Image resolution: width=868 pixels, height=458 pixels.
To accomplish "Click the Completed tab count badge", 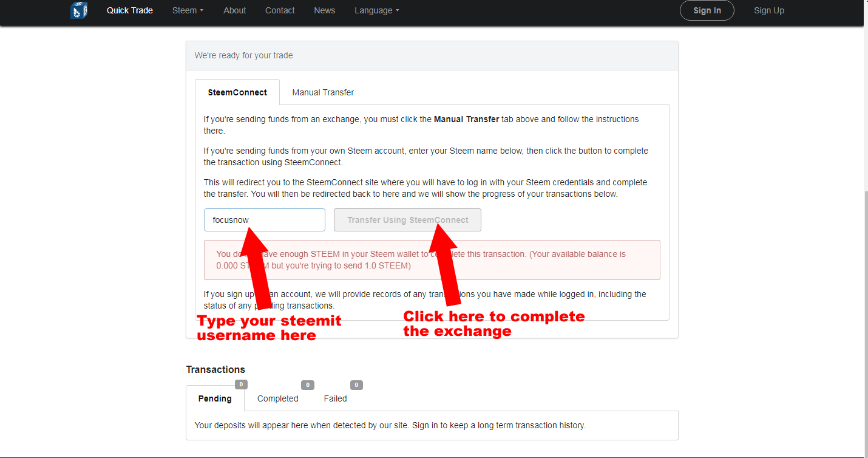I will 308,385.
